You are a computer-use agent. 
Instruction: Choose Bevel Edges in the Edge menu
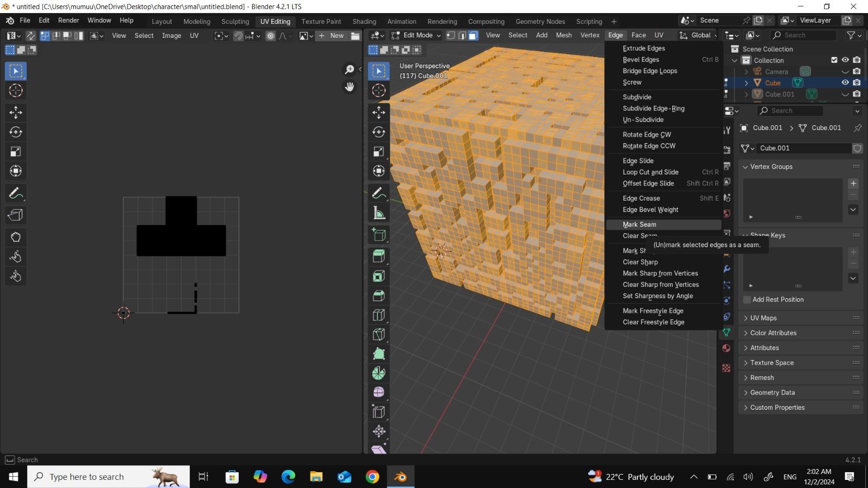663,60
